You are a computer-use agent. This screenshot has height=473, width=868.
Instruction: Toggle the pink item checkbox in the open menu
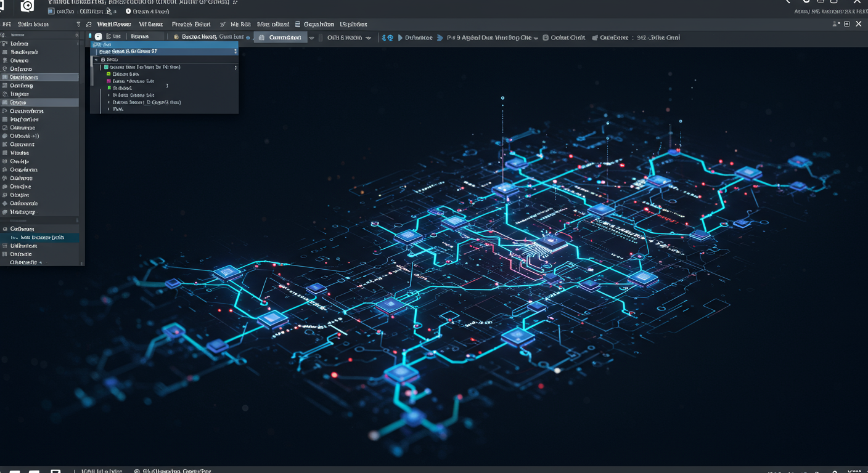pyautogui.click(x=108, y=81)
